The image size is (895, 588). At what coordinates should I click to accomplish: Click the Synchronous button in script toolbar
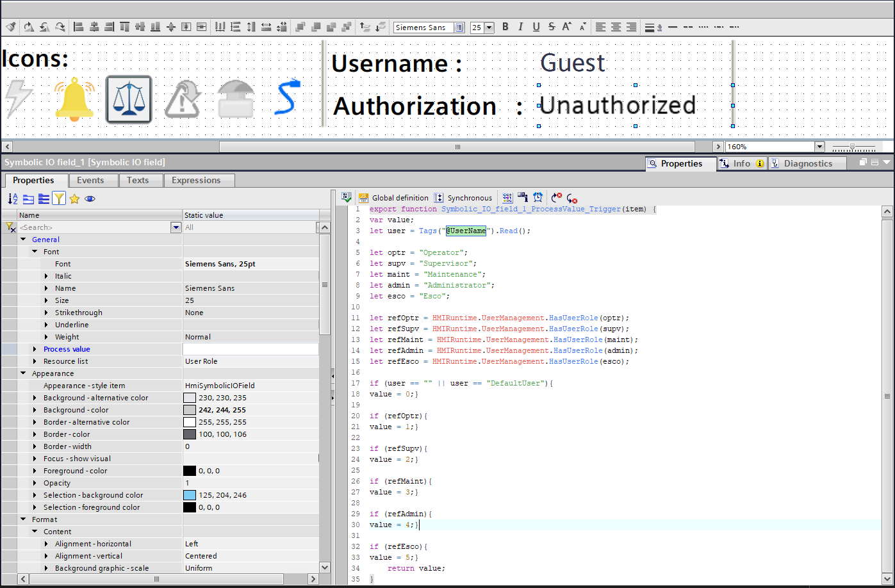tap(463, 198)
